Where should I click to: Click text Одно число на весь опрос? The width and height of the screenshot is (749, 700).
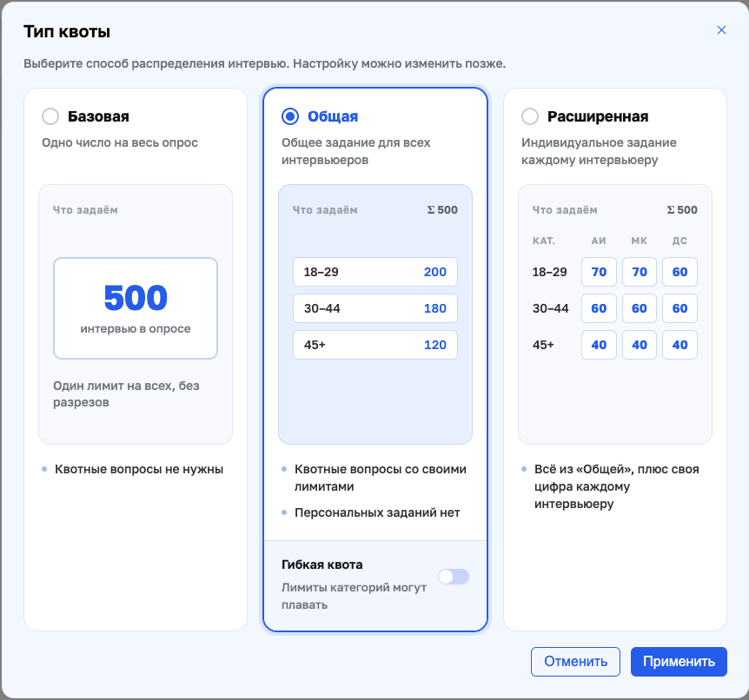point(120,142)
